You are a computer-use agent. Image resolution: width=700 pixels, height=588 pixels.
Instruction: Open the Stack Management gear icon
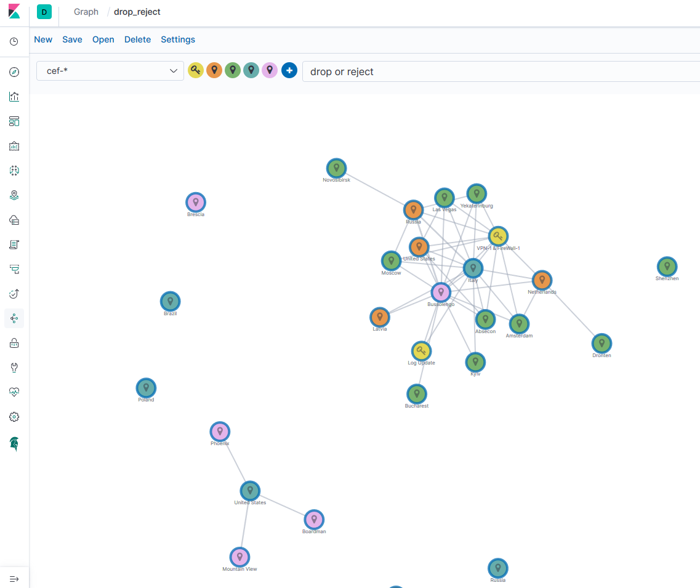point(14,417)
